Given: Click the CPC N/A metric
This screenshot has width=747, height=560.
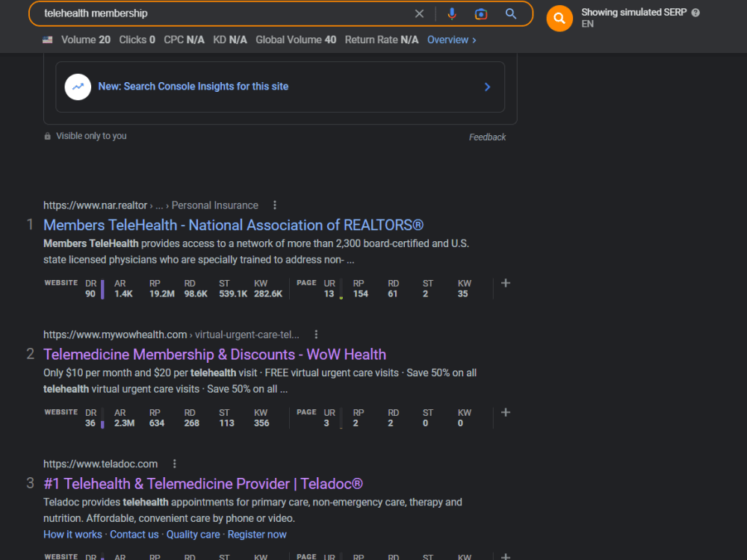Looking at the screenshot, I should tap(184, 40).
